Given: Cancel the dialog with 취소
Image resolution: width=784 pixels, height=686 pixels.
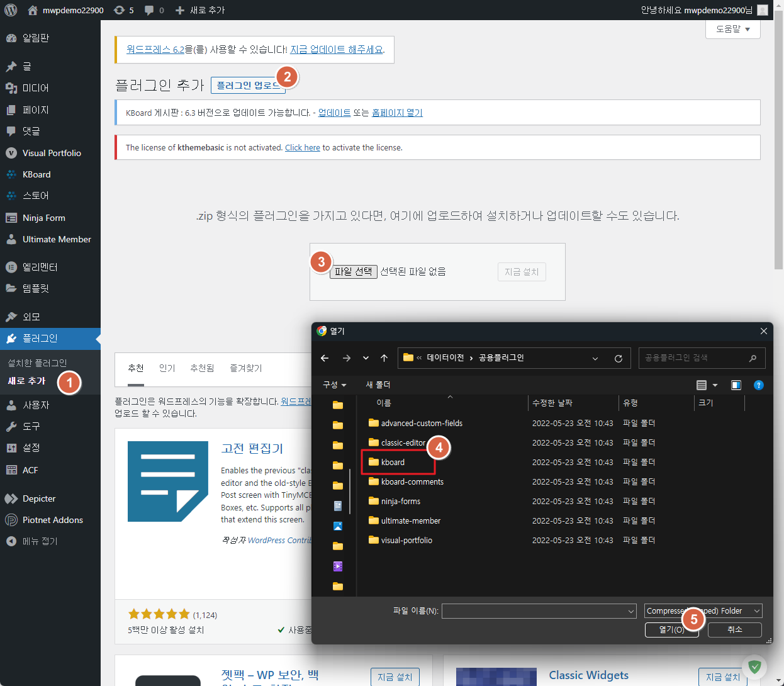Looking at the screenshot, I should point(735,629).
